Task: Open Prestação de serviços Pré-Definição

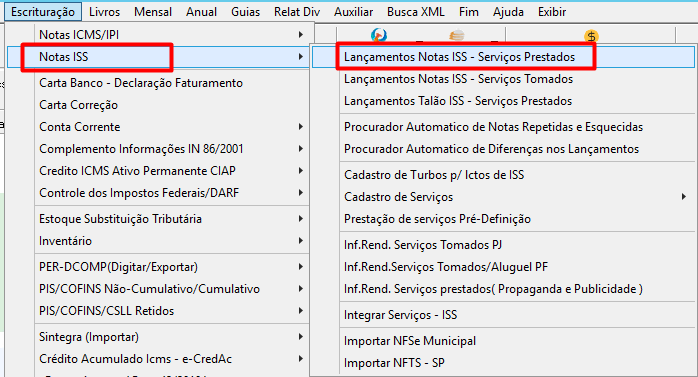Action: pos(503,219)
